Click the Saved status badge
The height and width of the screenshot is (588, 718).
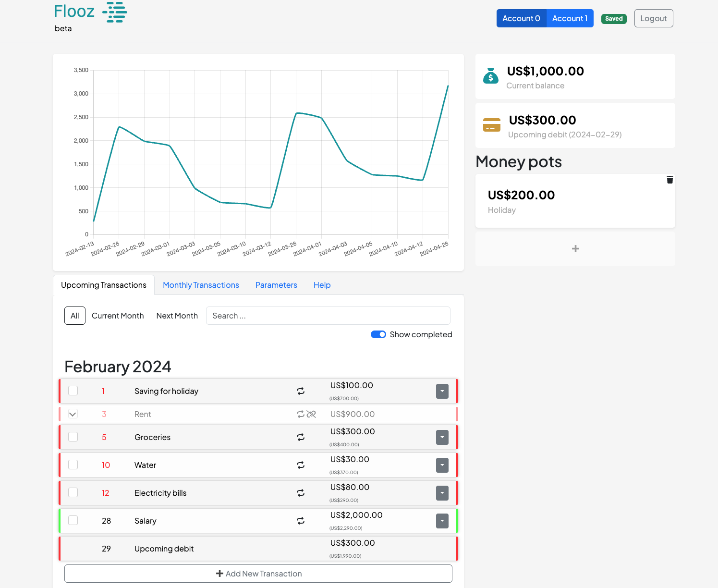point(614,19)
